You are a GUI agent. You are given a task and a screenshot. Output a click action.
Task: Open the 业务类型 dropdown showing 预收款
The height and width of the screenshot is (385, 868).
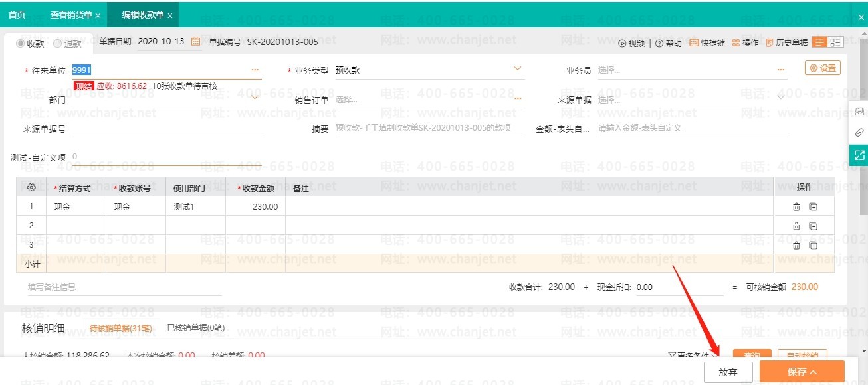[518, 68]
